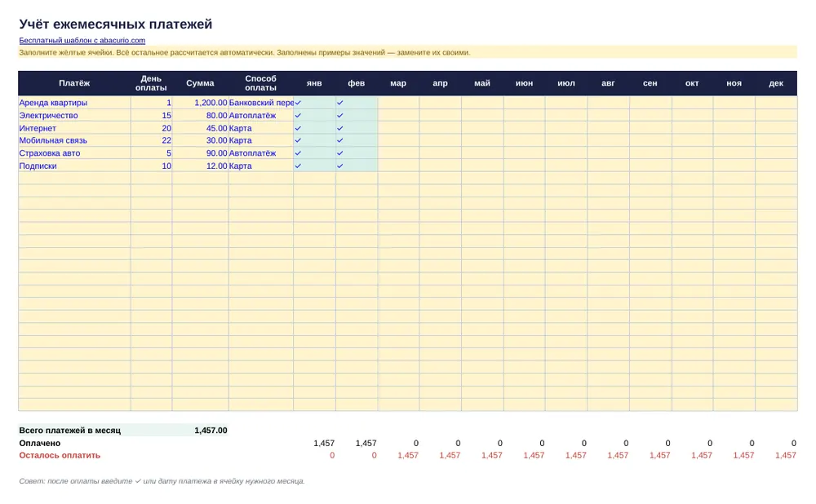Select the Оплачено row label
Screen dimensions: 816x504
tap(39, 443)
